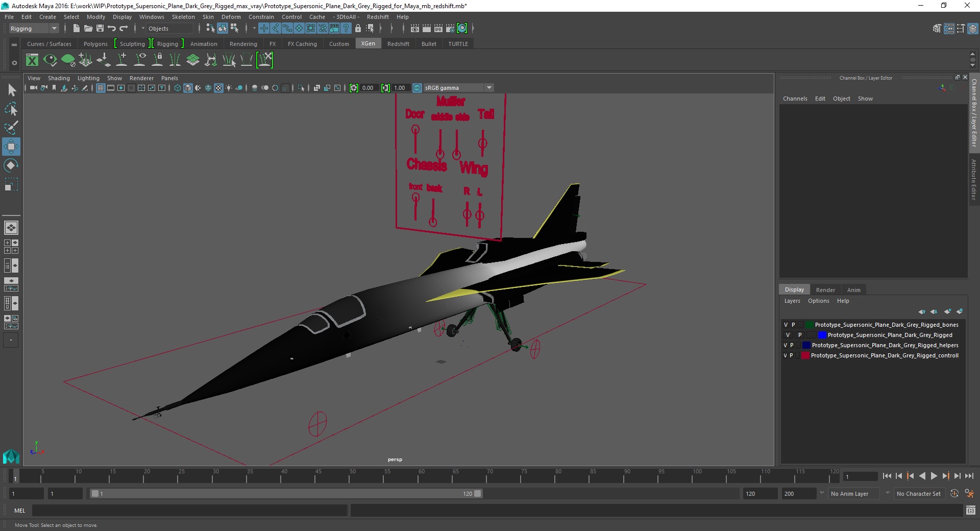Switch to the Polygons shelf tab

click(x=95, y=44)
